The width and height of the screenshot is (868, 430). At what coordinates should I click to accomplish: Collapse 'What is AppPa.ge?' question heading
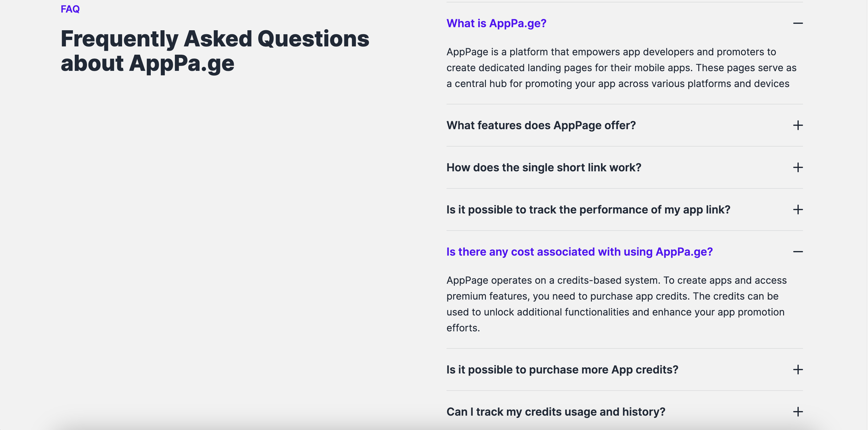point(496,23)
